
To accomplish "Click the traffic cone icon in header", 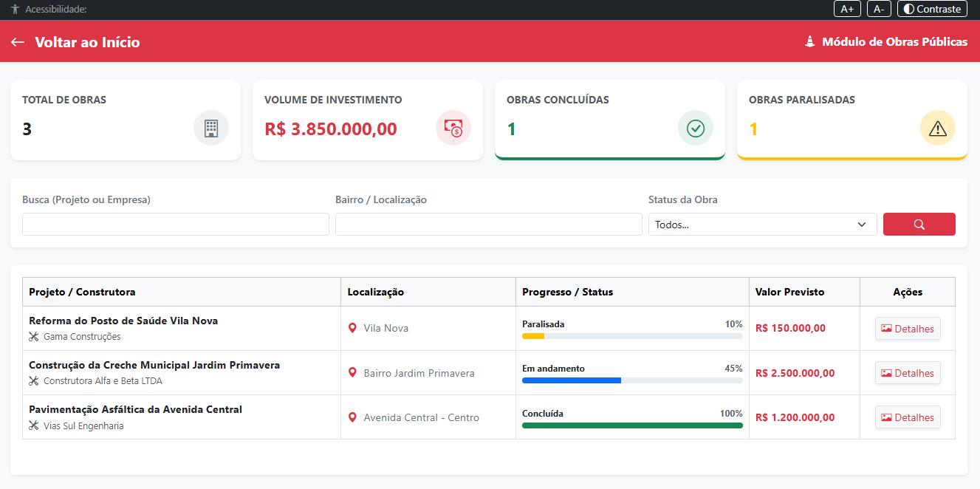I will coord(810,42).
